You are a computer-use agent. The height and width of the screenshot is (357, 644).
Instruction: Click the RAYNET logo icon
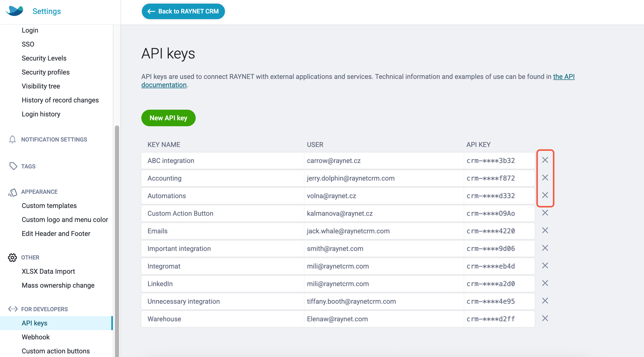tap(14, 11)
